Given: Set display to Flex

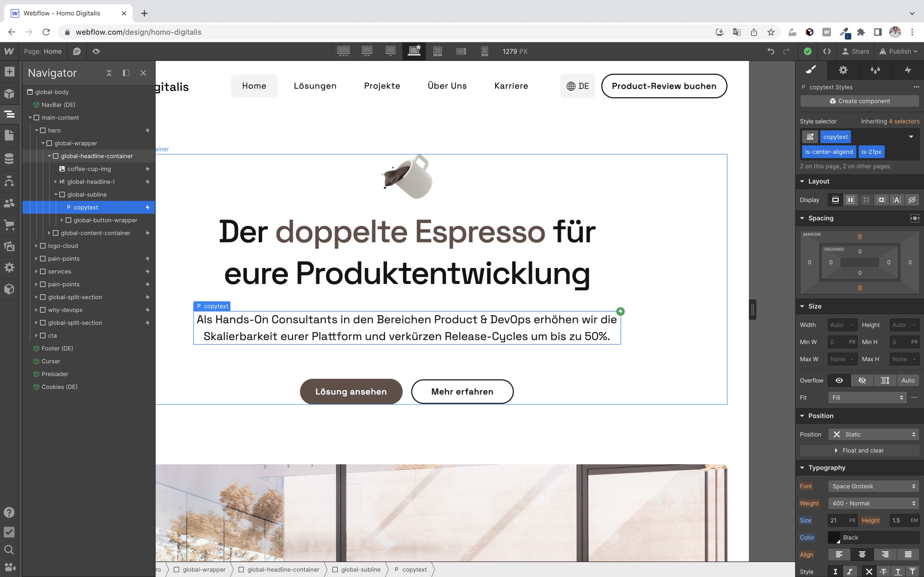Looking at the screenshot, I should [850, 200].
